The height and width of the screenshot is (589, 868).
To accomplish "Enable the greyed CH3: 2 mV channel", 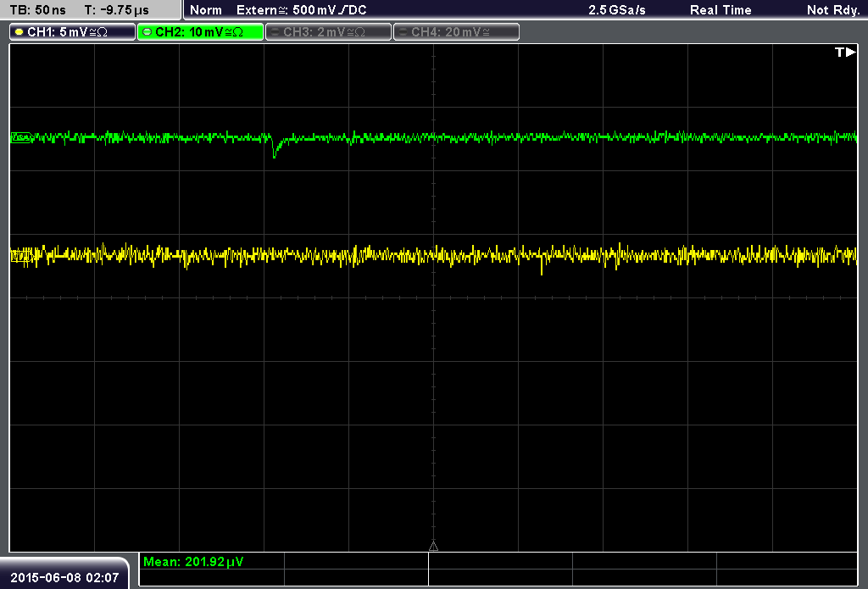I will coord(328,32).
